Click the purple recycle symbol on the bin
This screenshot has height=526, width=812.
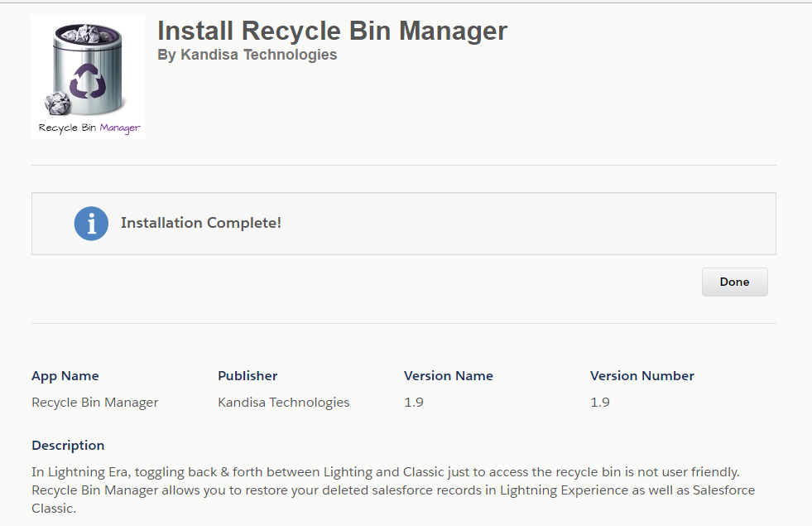(x=88, y=81)
